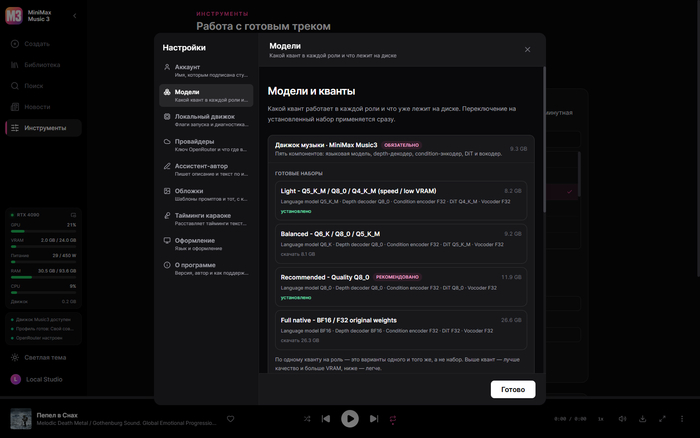
Task: Like the track with heart icon
Action: (x=230, y=419)
